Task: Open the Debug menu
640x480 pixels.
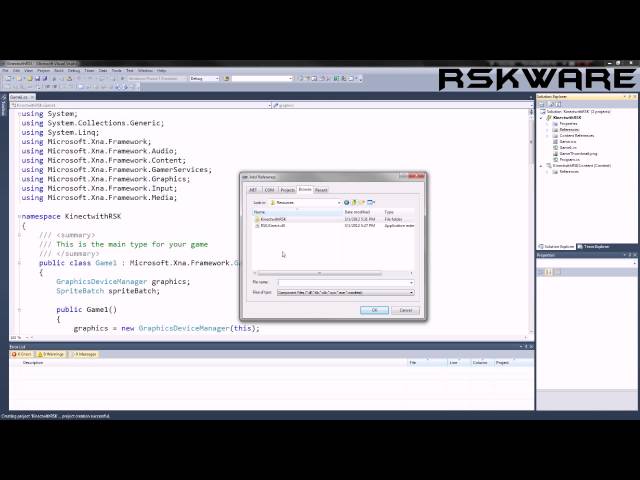Action: point(74,71)
